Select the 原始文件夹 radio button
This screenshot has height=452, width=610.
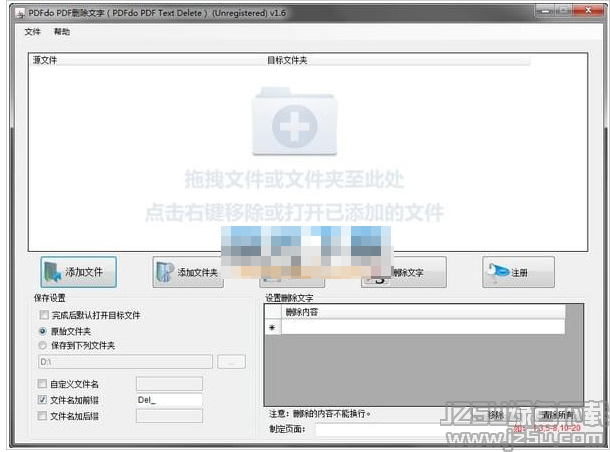tap(43, 331)
